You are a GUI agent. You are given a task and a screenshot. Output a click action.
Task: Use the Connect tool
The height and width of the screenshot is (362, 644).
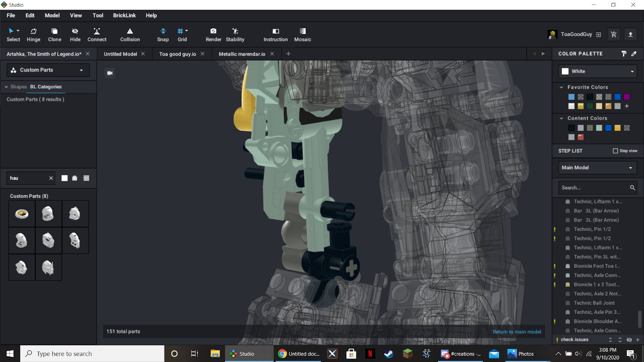[97, 35]
